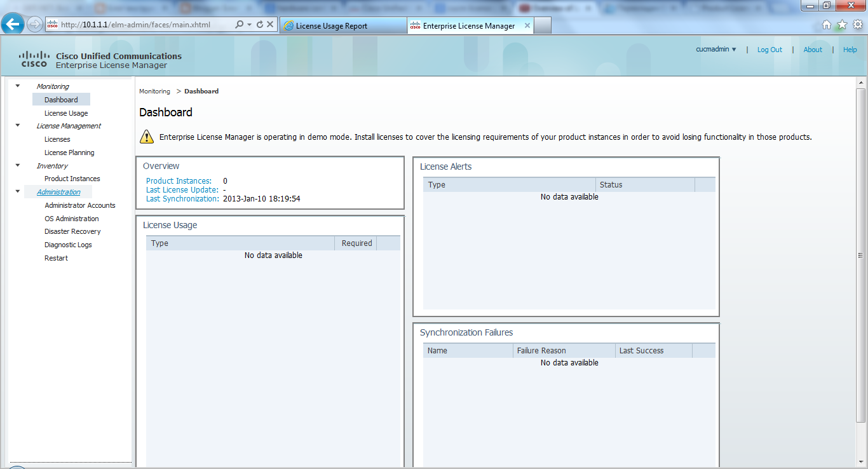Click the page vertical scrollbar thumb
868x469 pixels.
(862, 255)
